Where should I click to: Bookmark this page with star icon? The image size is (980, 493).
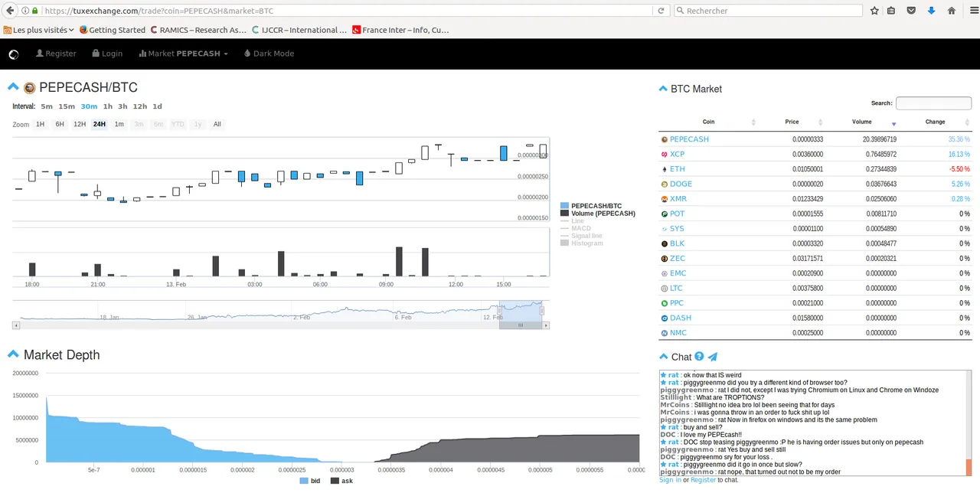click(x=874, y=11)
